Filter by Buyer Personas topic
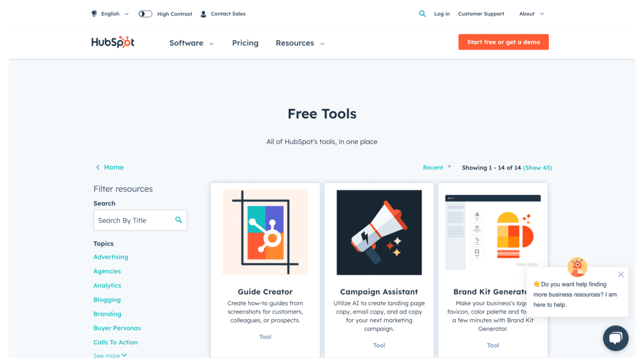This screenshot has width=644, height=360. coord(117,328)
